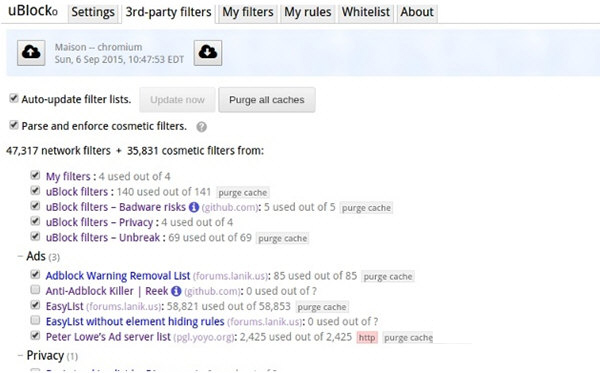
Task: Purge cache for Peter Lowe's Ad server list
Action: point(408,338)
